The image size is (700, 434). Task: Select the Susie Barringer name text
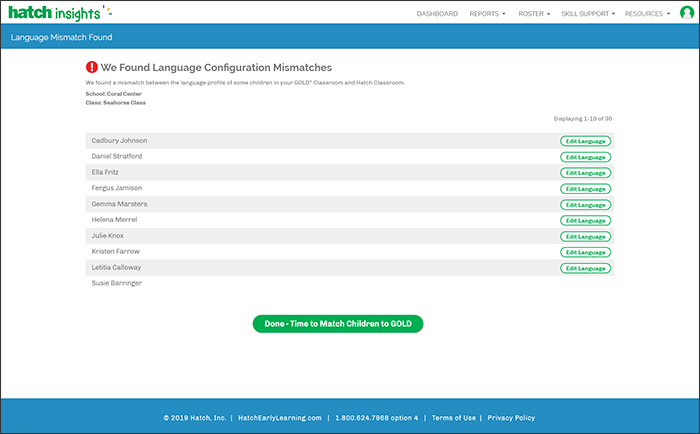tap(117, 283)
